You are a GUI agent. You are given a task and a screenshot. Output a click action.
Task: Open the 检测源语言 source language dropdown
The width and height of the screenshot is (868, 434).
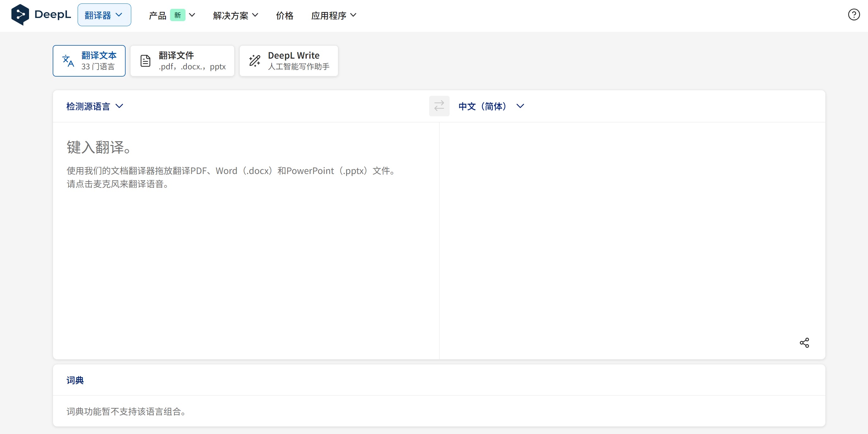point(95,106)
